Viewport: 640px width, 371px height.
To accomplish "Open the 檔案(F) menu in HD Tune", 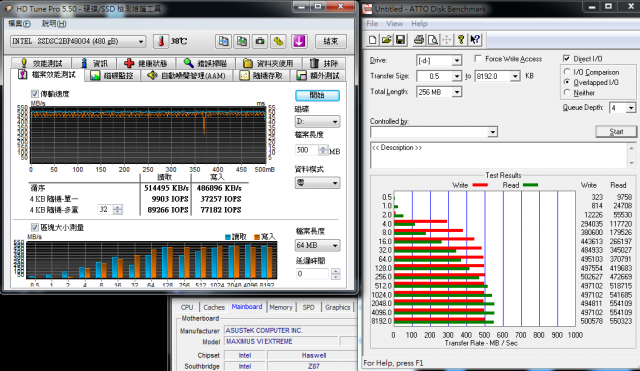I will (x=19, y=24).
